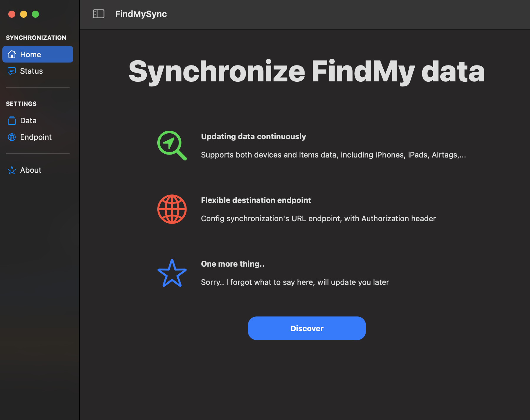Click the SYNCHRONIZATION section header
530x420 pixels.
pyautogui.click(x=36, y=37)
